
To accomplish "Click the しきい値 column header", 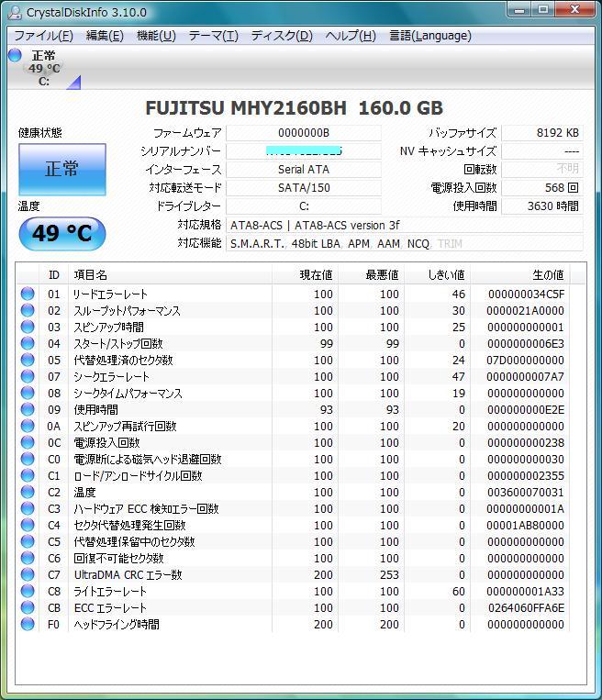I will click(437, 274).
